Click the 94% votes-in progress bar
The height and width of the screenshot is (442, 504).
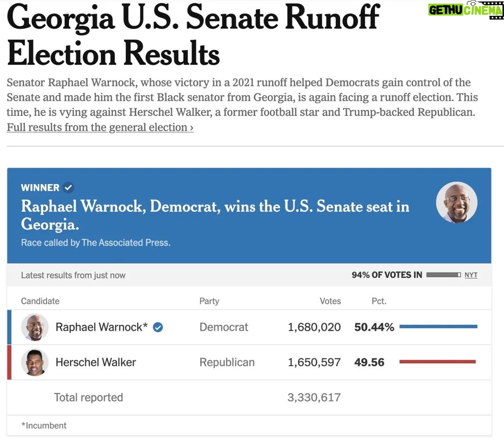444,275
